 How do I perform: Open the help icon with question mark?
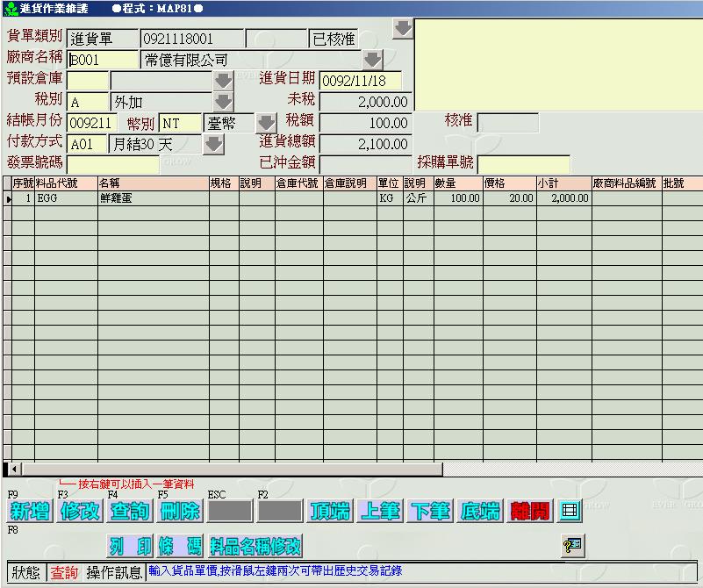tap(572, 546)
